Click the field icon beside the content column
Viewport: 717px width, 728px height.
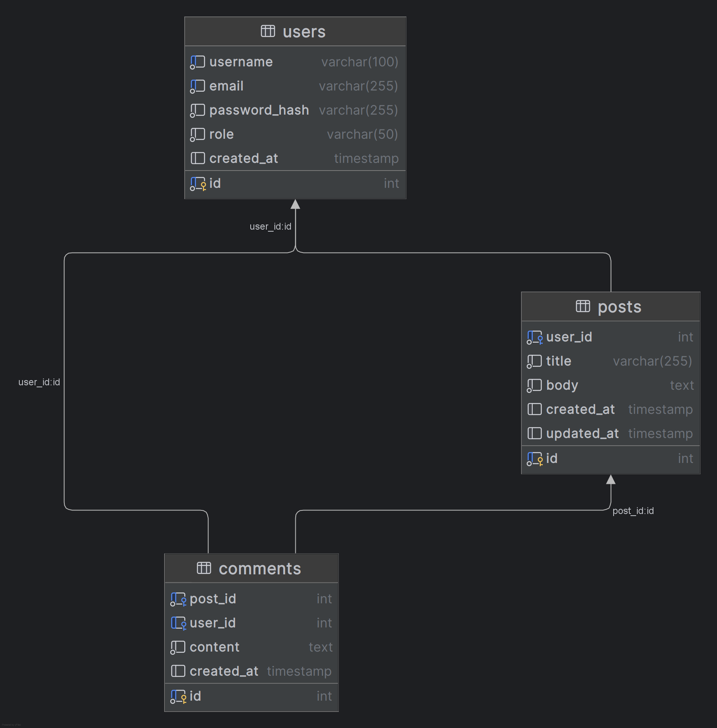177,647
